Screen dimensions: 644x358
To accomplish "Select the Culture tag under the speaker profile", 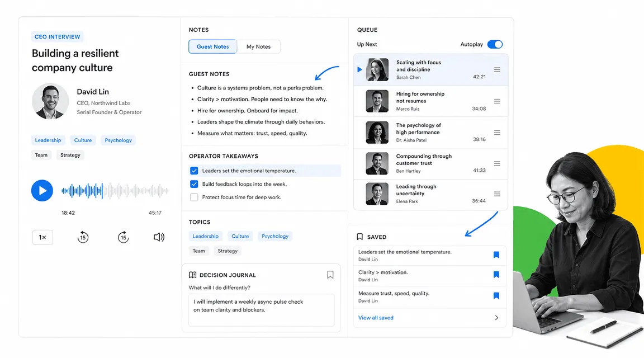I will pos(83,140).
